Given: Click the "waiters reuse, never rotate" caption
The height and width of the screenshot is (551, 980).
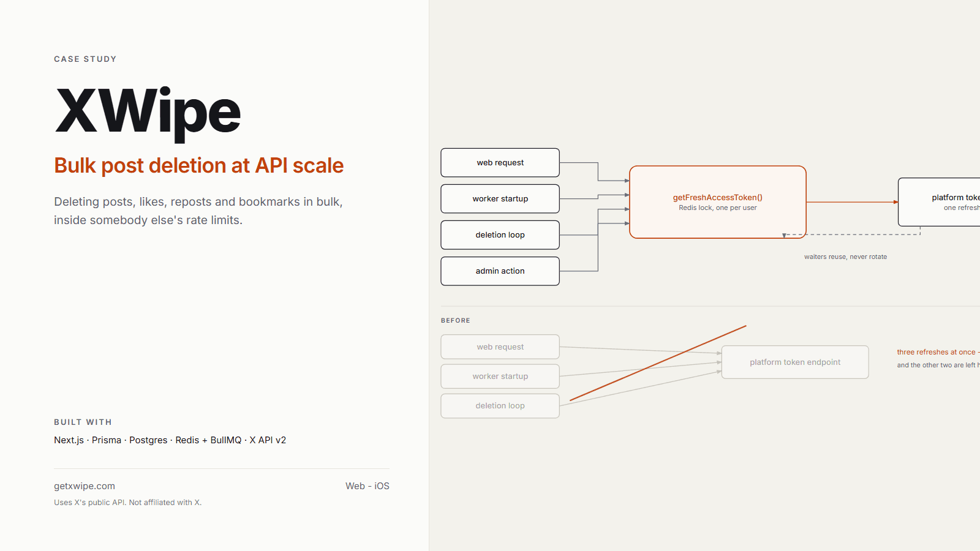Looking at the screenshot, I should click(846, 257).
